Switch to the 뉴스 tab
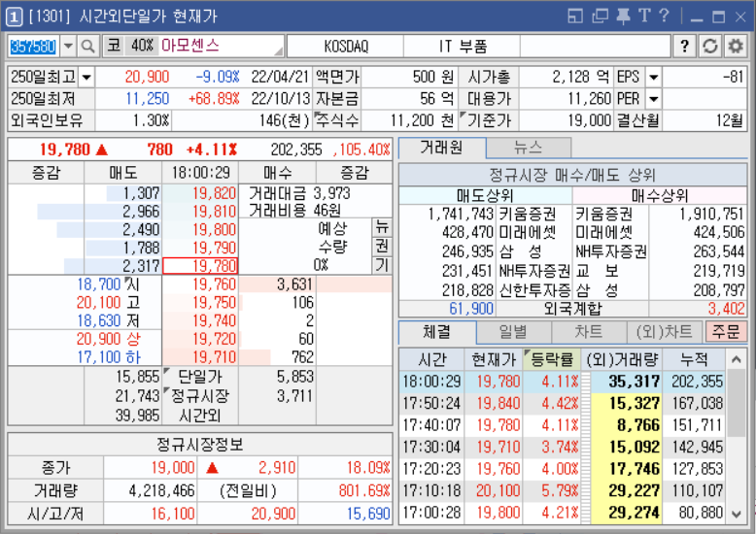Screen dimensions: 756x534 pos(529,148)
